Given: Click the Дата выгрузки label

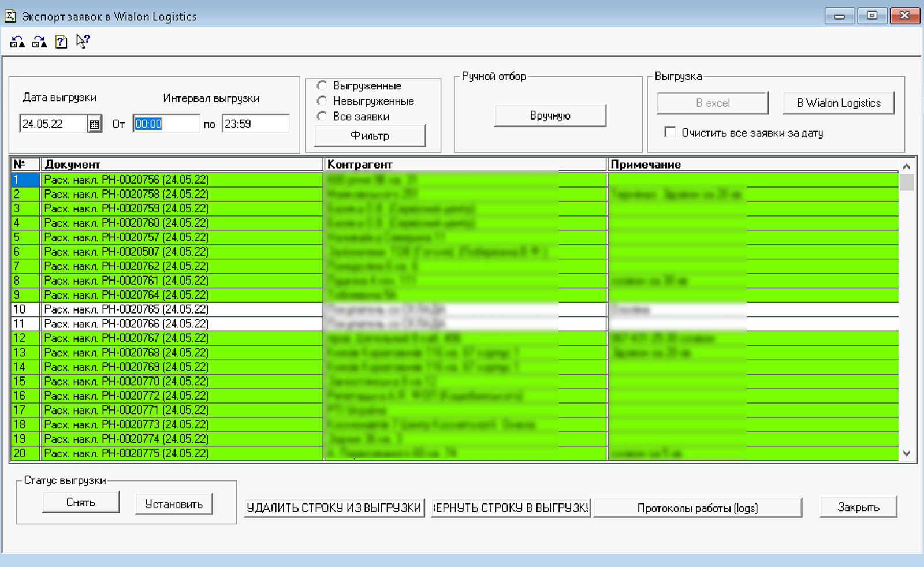Looking at the screenshot, I should pyautogui.click(x=59, y=98).
